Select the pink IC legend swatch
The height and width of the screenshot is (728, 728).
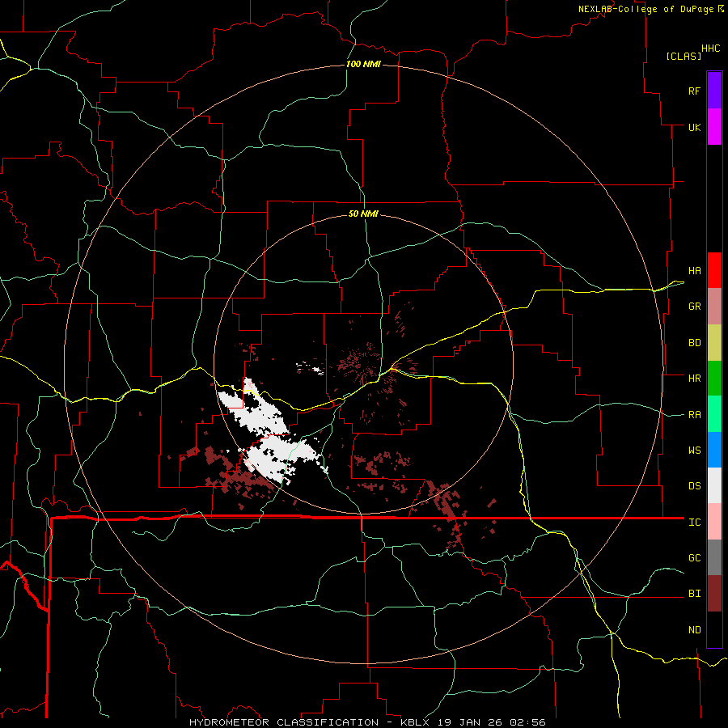(x=714, y=522)
